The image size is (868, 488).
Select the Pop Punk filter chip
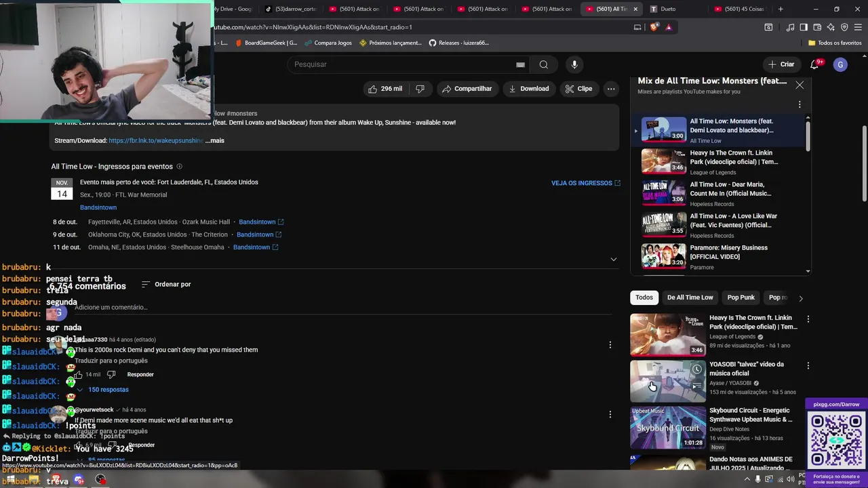point(741,298)
